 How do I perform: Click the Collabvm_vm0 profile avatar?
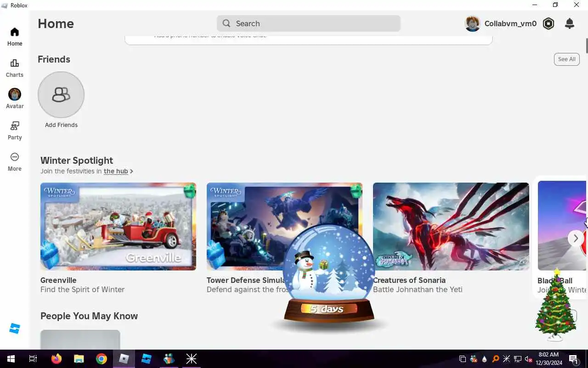click(473, 23)
